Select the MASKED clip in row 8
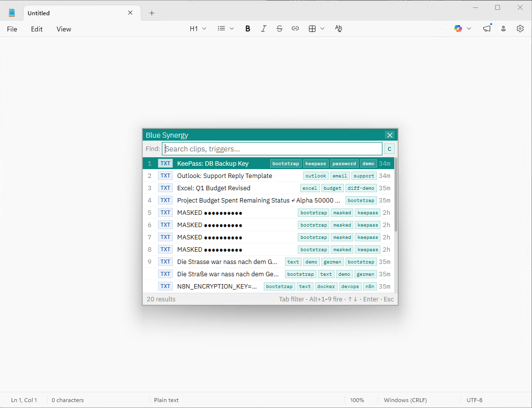The height and width of the screenshot is (408, 532). tap(268, 249)
